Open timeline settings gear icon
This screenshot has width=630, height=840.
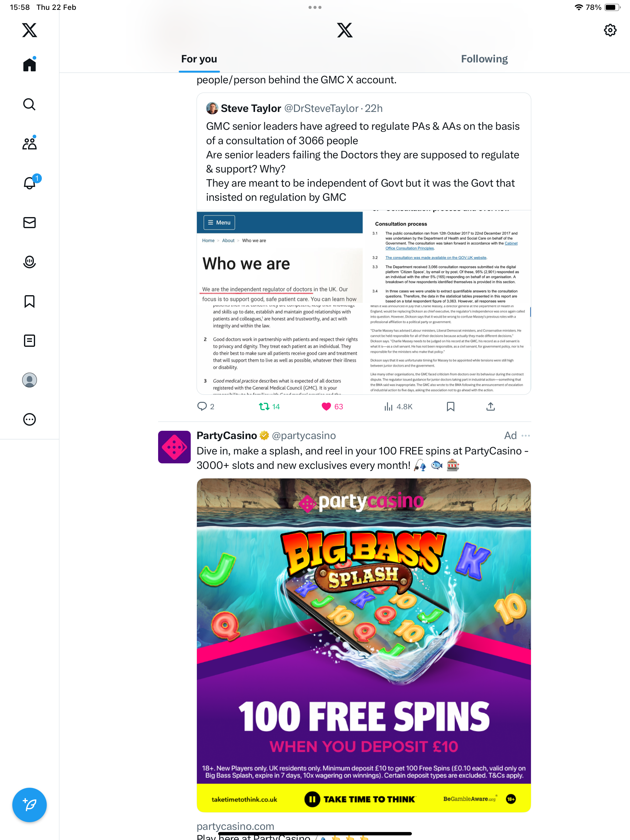[x=610, y=30]
